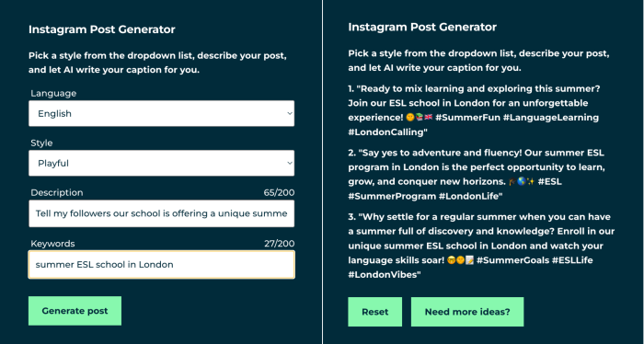Click the books emoji before the UK flag
Viewport: 644px width, 344px height.
click(x=420, y=118)
